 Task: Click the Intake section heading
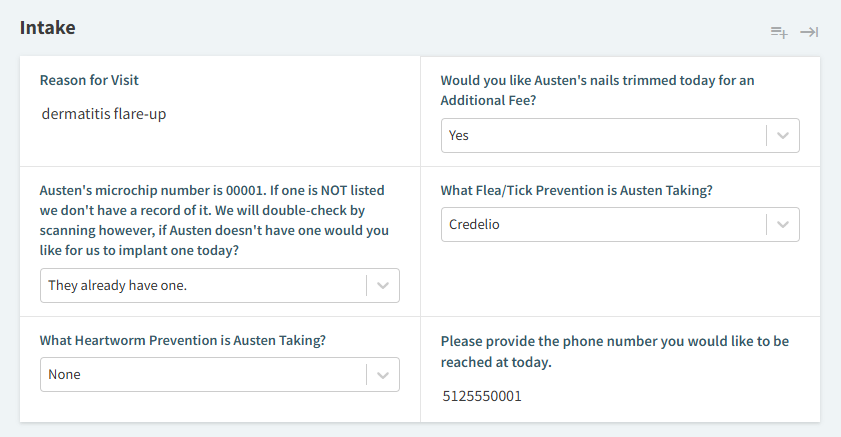tap(48, 28)
